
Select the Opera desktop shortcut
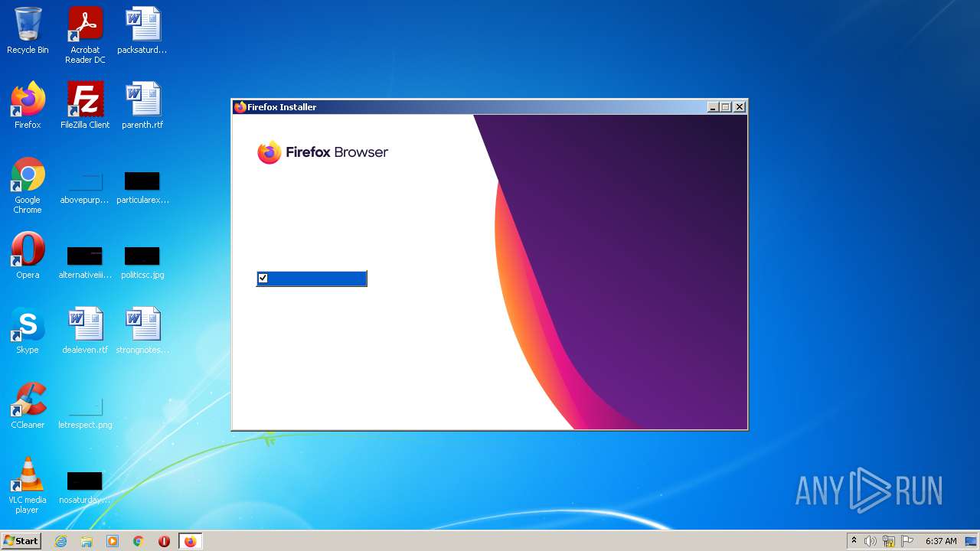tap(28, 256)
